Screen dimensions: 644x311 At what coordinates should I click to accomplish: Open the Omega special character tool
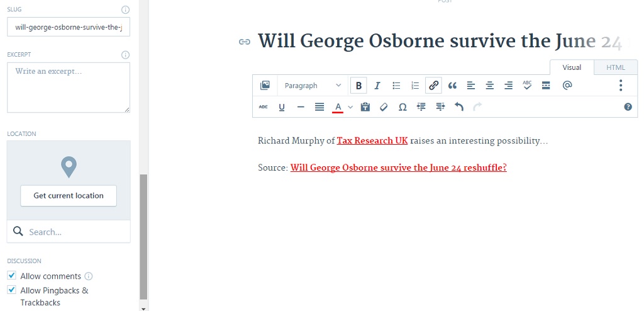click(x=402, y=107)
